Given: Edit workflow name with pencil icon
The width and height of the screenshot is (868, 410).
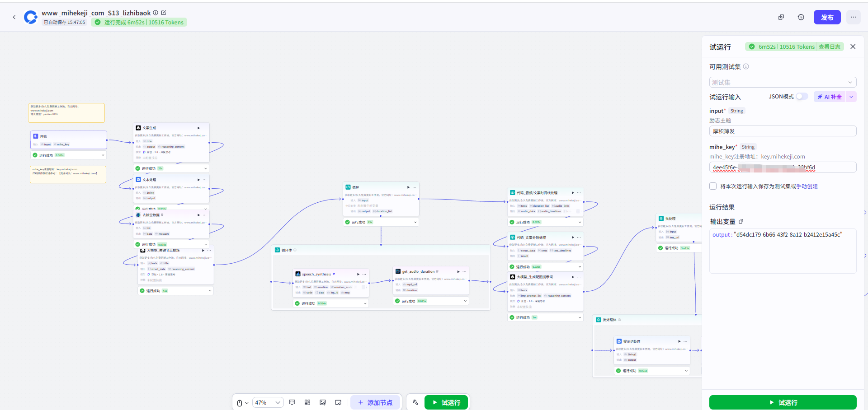Looking at the screenshot, I should coord(164,13).
